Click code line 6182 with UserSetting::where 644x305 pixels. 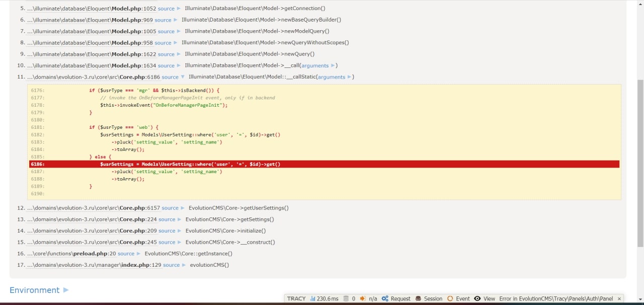(190, 135)
